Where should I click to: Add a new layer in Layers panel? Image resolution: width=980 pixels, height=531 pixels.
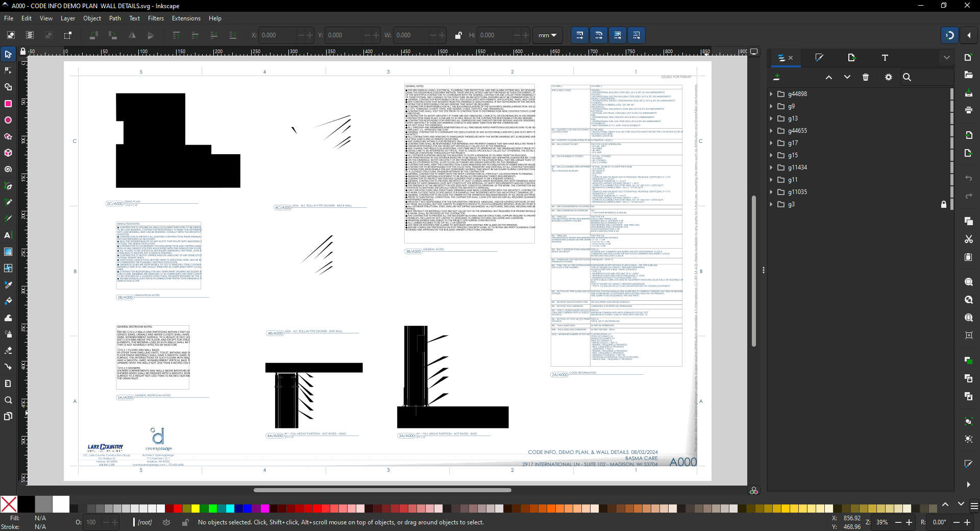[x=777, y=77]
